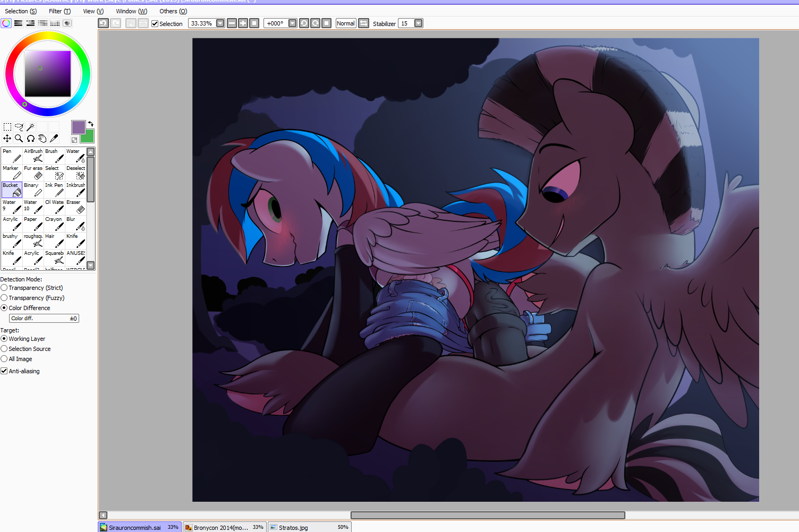Pick the Deselect pen tool
799x532 pixels.
pyautogui.click(x=75, y=173)
